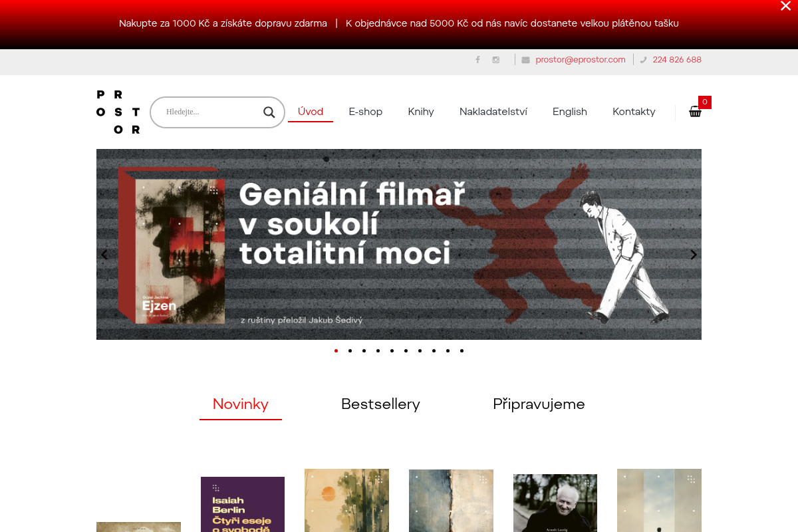Image resolution: width=798 pixels, height=532 pixels.
Task: Open the Nakladatelství menu item
Action: pos(493,112)
